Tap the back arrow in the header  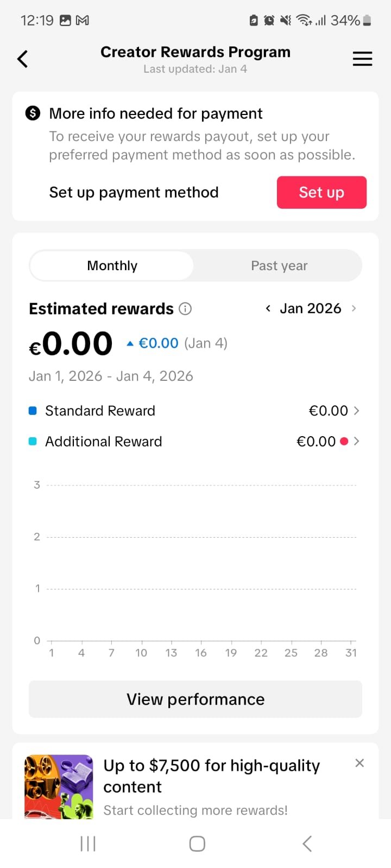click(x=23, y=59)
